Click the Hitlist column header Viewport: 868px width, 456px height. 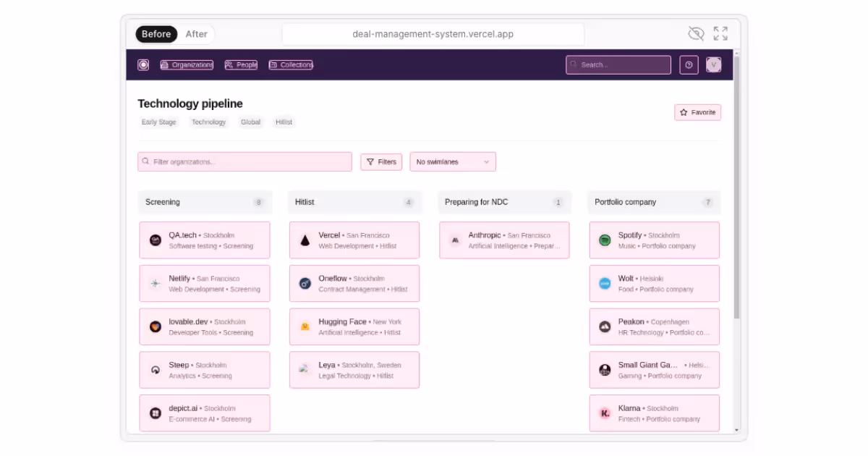coord(354,202)
